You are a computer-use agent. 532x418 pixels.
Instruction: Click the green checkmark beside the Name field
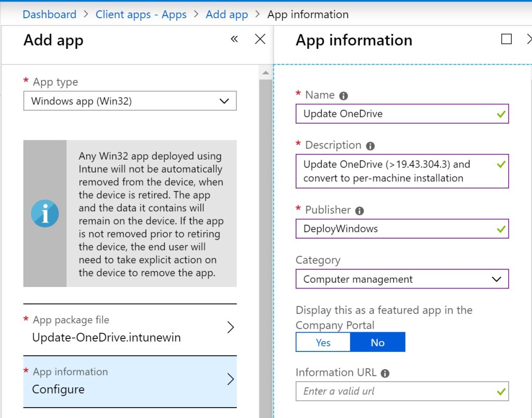pyautogui.click(x=500, y=114)
